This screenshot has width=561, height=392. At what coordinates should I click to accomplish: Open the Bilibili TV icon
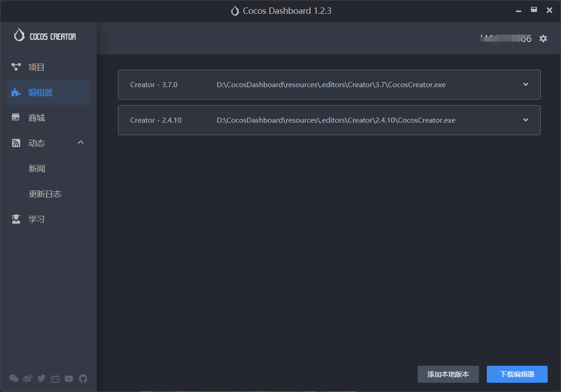[x=55, y=379]
